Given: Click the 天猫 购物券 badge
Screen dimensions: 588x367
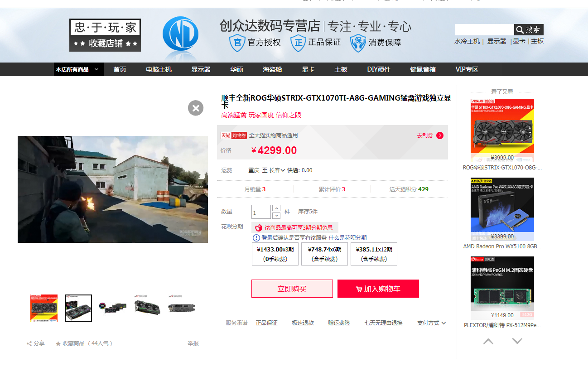Looking at the screenshot, I should 234,135.
